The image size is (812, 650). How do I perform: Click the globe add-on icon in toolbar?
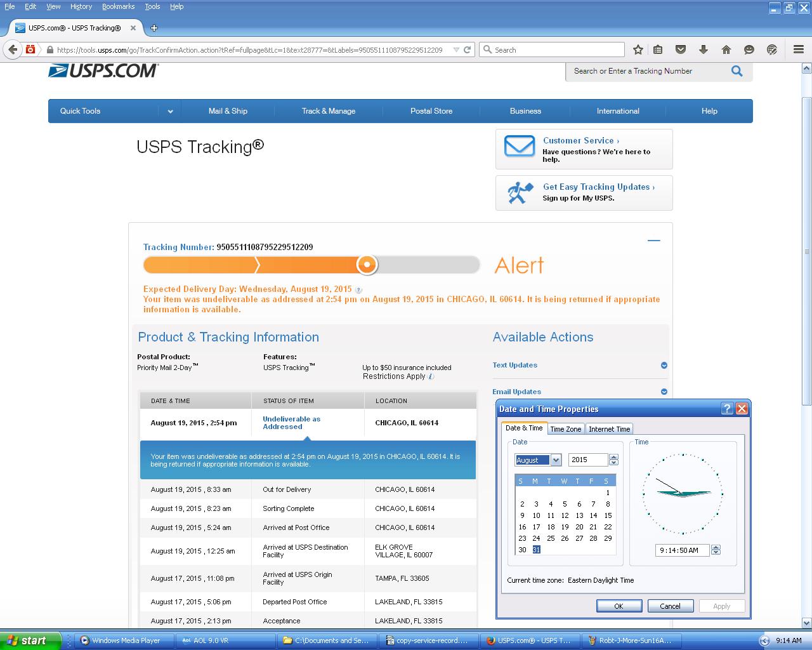[772, 50]
